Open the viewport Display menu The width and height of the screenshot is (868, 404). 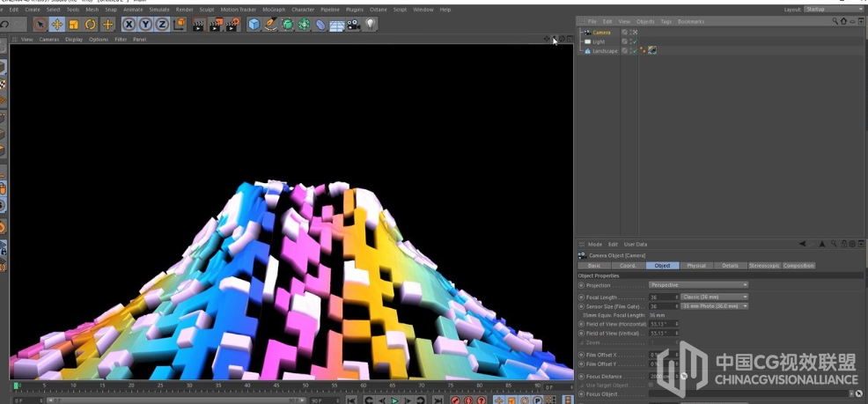[x=74, y=40]
